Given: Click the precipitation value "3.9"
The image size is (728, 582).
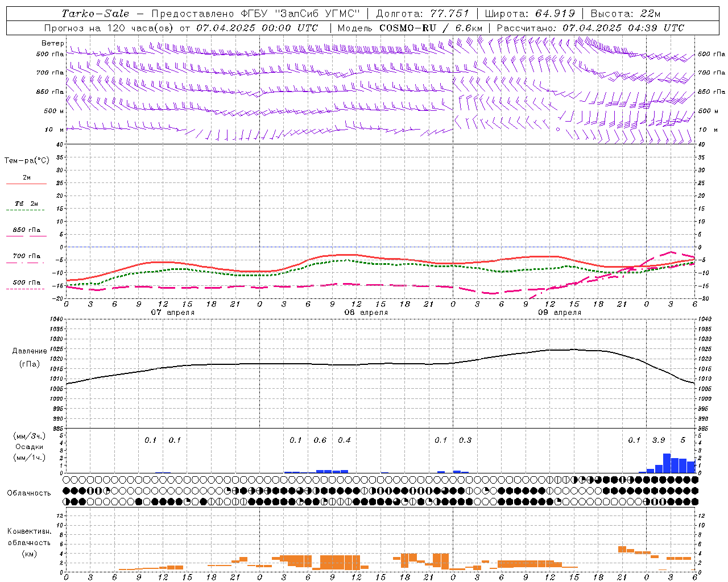Looking at the screenshot, I should pos(659,440).
